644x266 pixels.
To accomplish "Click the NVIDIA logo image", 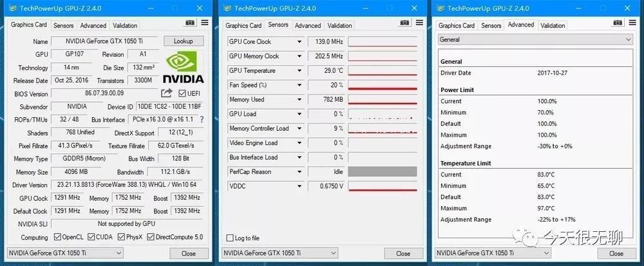I will coord(183,67).
